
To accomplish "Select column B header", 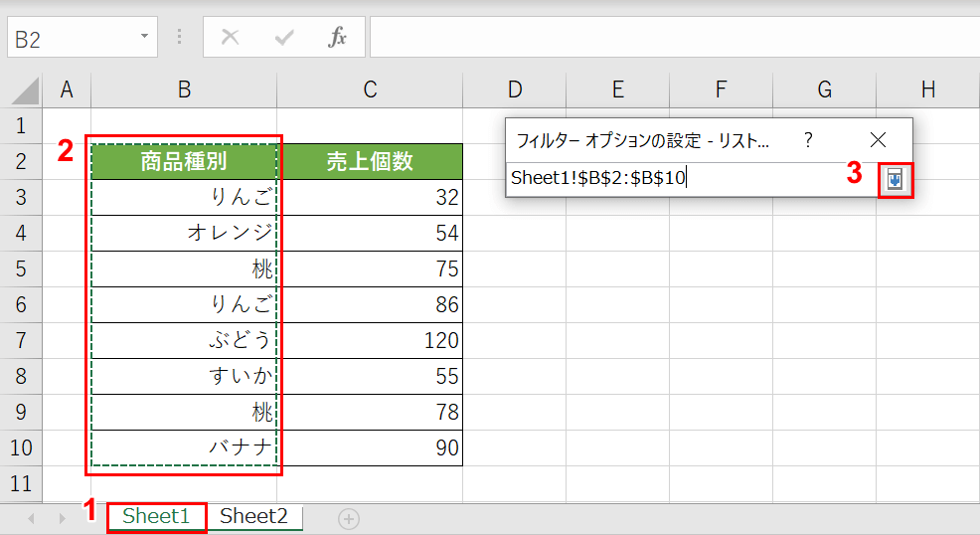I will (x=184, y=90).
